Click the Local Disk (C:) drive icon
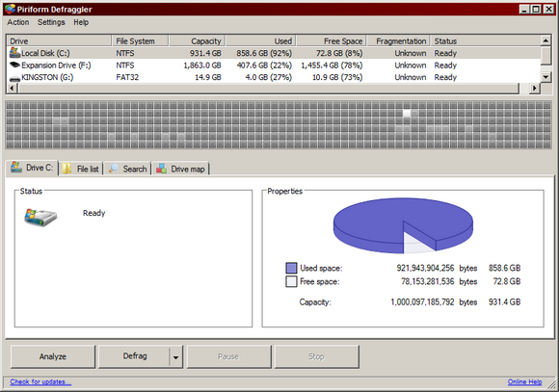The height and width of the screenshot is (392, 559). pos(14,52)
